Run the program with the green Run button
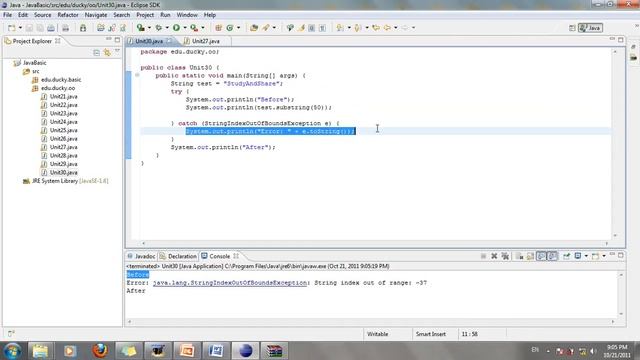The height and width of the screenshot is (360, 640). click(x=176, y=28)
